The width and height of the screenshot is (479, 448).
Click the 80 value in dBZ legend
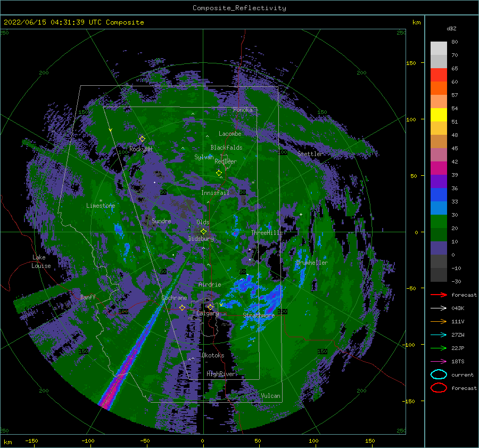coord(455,42)
